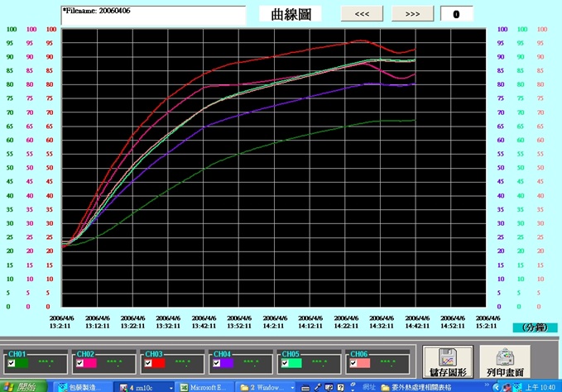Click the 列印畫面 print screen button label
This screenshot has height=392, width=562.
point(505,372)
